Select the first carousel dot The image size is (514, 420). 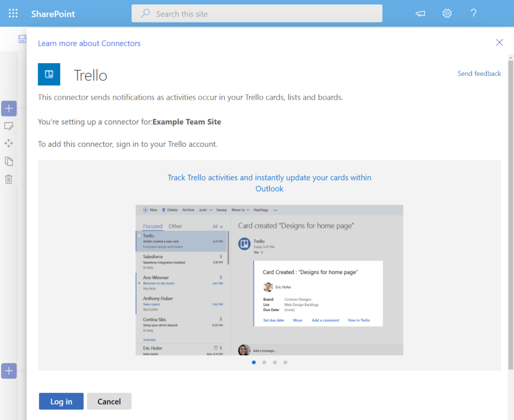coord(253,362)
